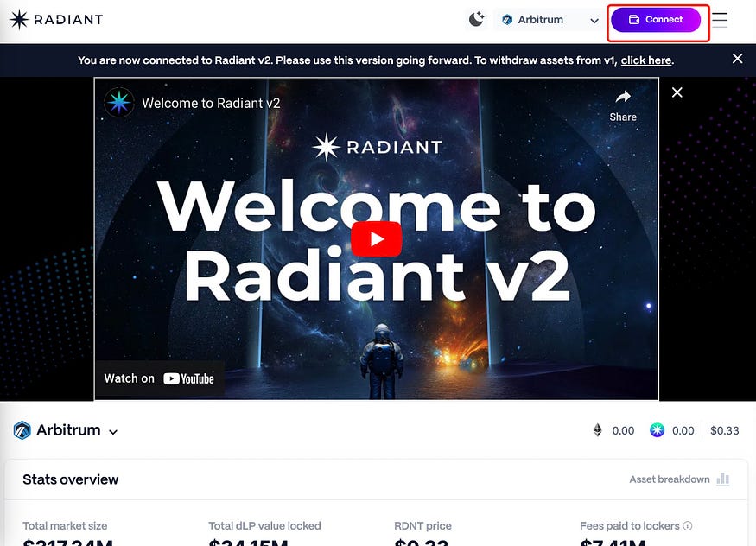Screen dimensions: 756x546
Task: Open the hamburger menu
Action: point(720,20)
